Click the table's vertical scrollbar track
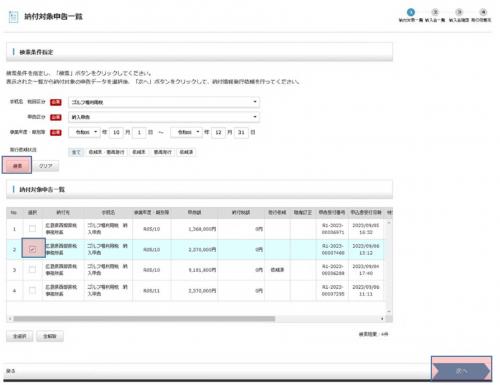The height and width of the screenshot is (385, 500). click(x=389, y=267)
